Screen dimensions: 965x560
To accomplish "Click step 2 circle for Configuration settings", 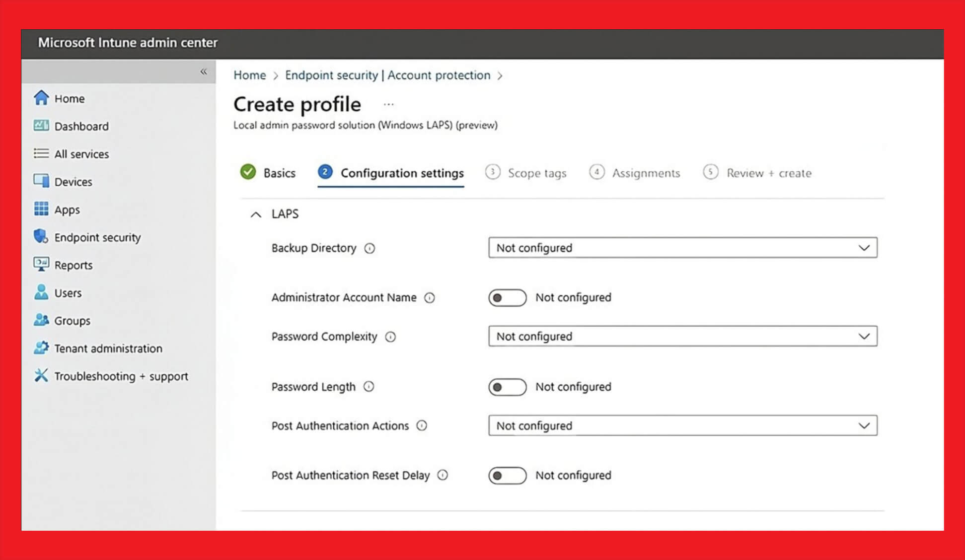I will click(x=325, y=172).
